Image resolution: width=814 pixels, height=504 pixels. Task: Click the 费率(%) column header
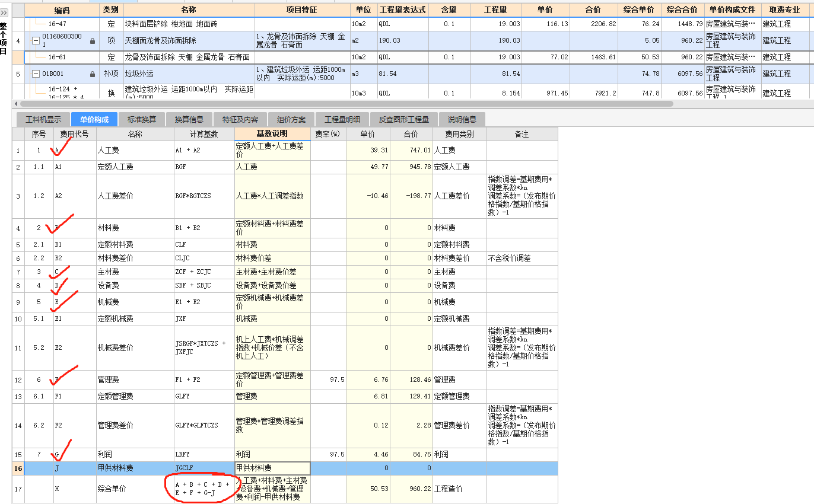327,134
